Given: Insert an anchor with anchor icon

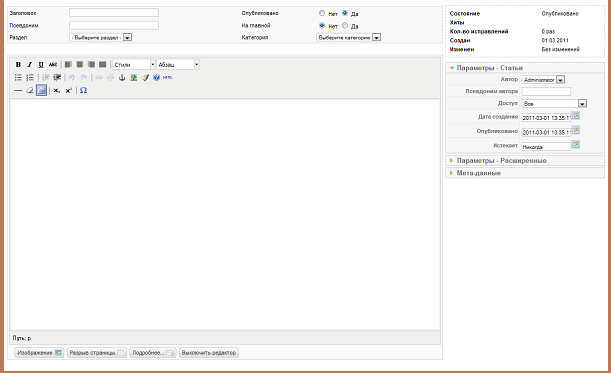Looking at the screenshot, I should [x=122, y=78].
